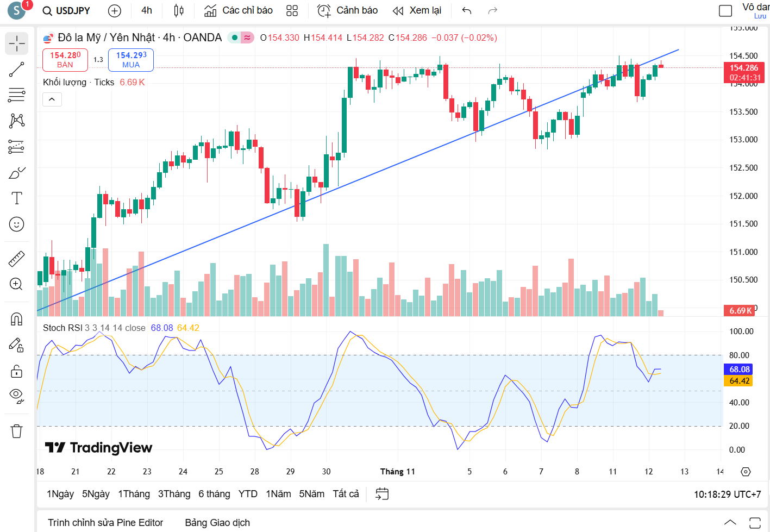Select the crosshair cursor tool

pos(16,43)
